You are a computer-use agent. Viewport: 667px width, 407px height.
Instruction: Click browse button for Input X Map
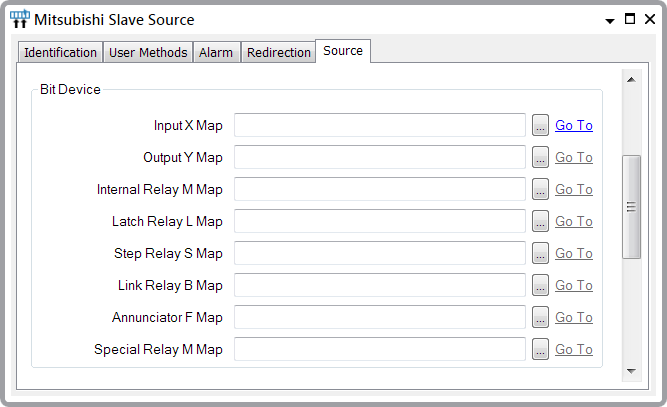point(540,125)
